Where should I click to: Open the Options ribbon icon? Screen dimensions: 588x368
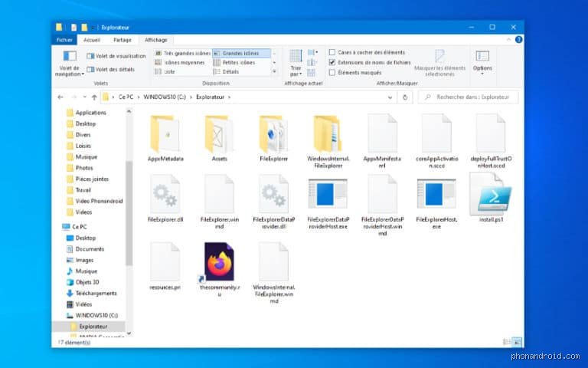[482, 56]
